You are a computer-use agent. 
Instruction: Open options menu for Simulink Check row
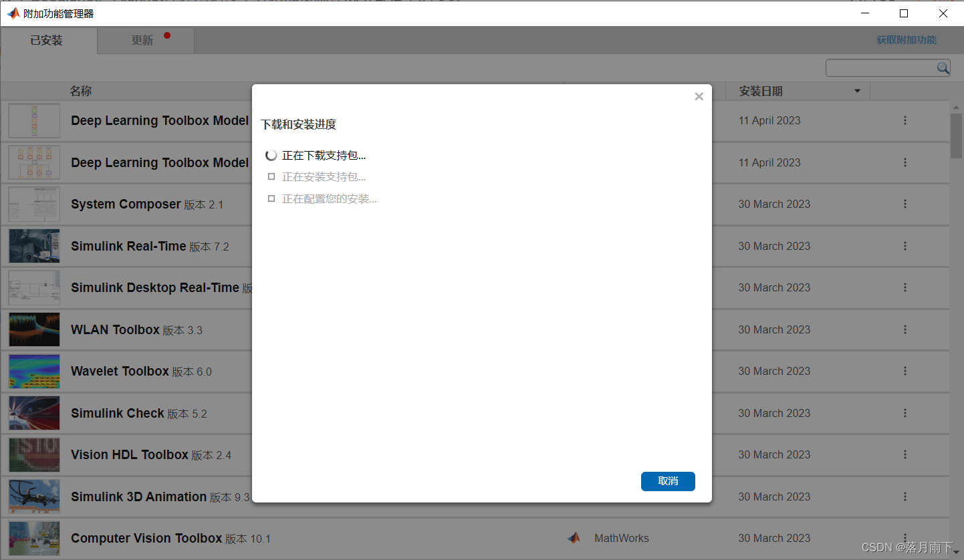[905, 413]
